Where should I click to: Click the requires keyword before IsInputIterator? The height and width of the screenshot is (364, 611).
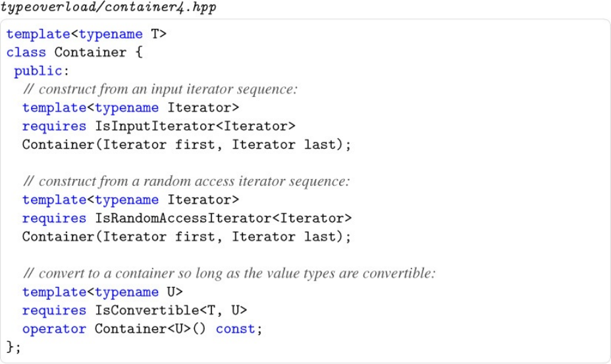[54, 126]
